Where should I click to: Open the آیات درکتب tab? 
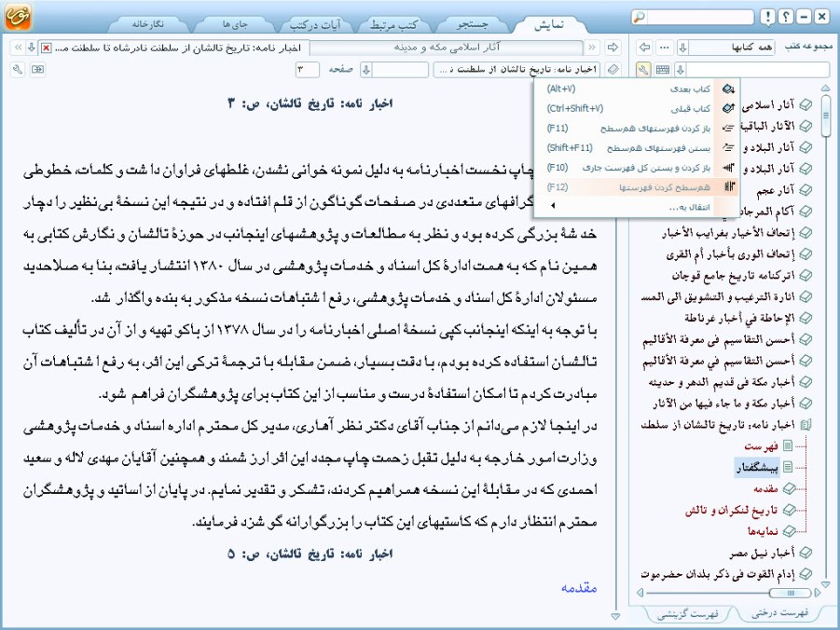click(315, 24)
